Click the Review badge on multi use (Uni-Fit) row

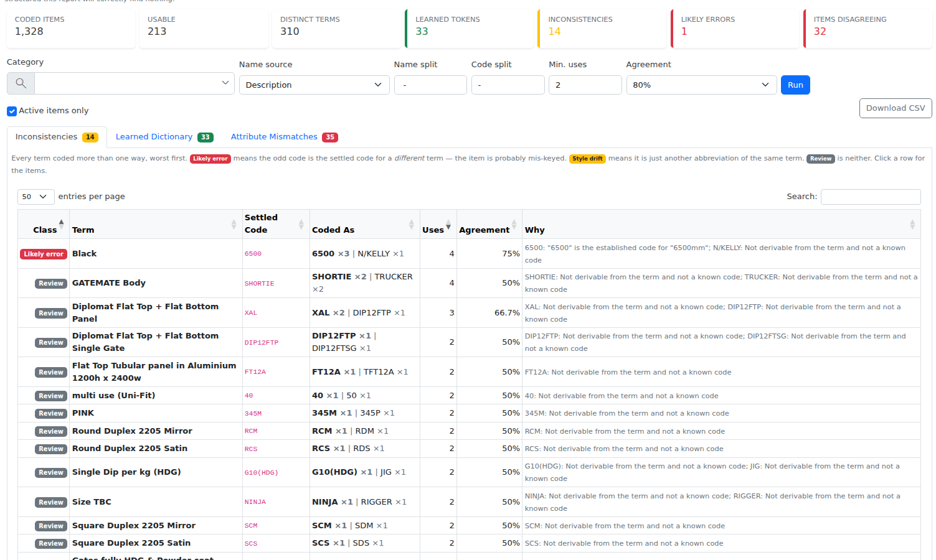point(51,396)
